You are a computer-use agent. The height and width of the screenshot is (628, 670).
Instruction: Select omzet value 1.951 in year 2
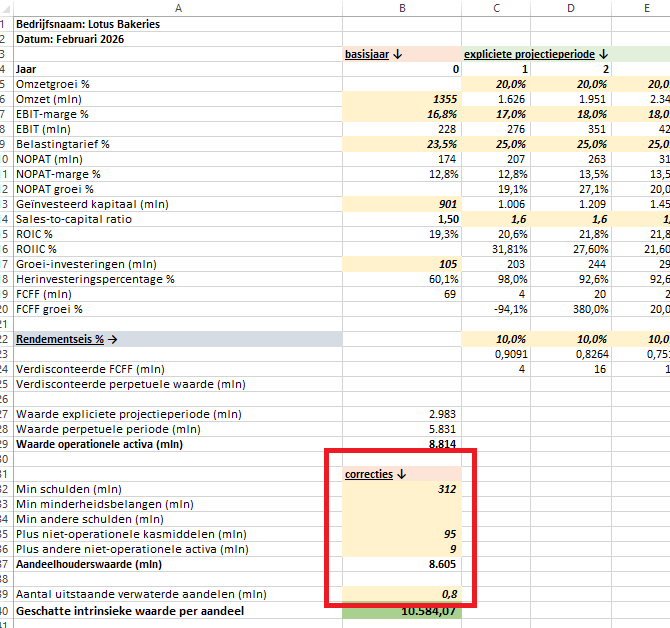tap(571, 99)
